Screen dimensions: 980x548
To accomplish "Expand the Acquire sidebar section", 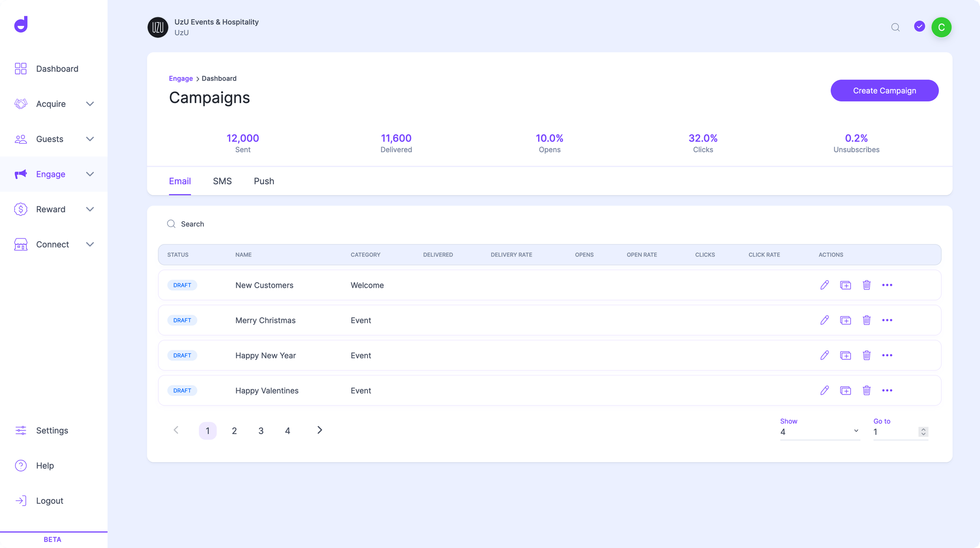I will click(x=90, y=104).
